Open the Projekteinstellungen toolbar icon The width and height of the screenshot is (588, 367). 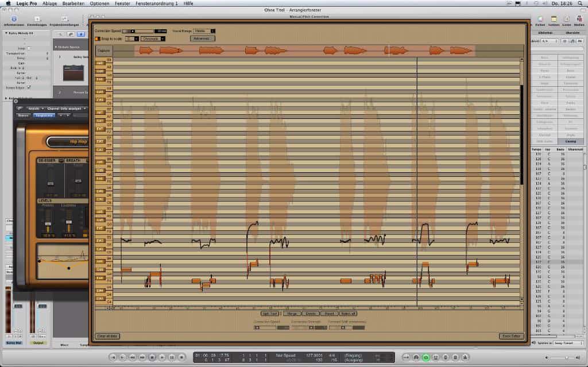64,19
